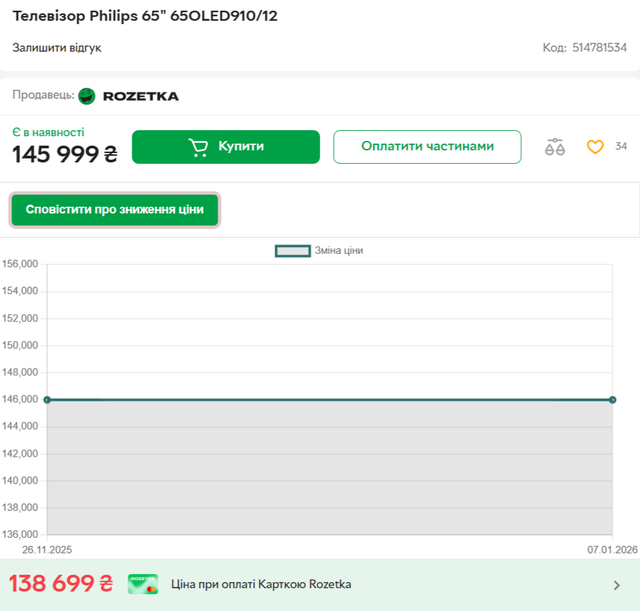Click the chart data point at 07.01.2026
The height and width of the screenshot is (611, 640).
click(x=612, y=400)
